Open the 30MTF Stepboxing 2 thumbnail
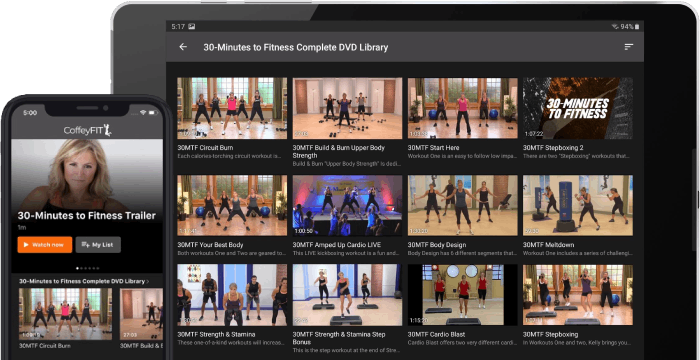Image resolution: width=700 pixels, height=360 pixels. click(x=578, y=108)
